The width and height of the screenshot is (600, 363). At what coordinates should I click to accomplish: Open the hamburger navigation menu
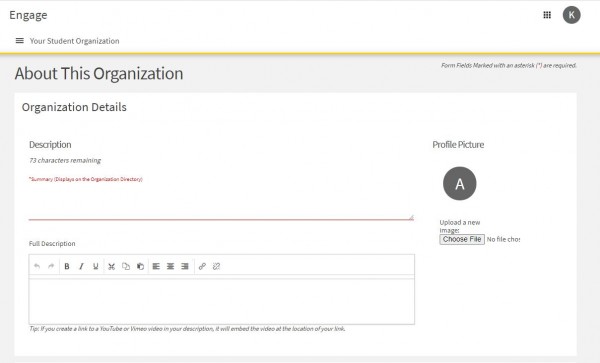20,41
